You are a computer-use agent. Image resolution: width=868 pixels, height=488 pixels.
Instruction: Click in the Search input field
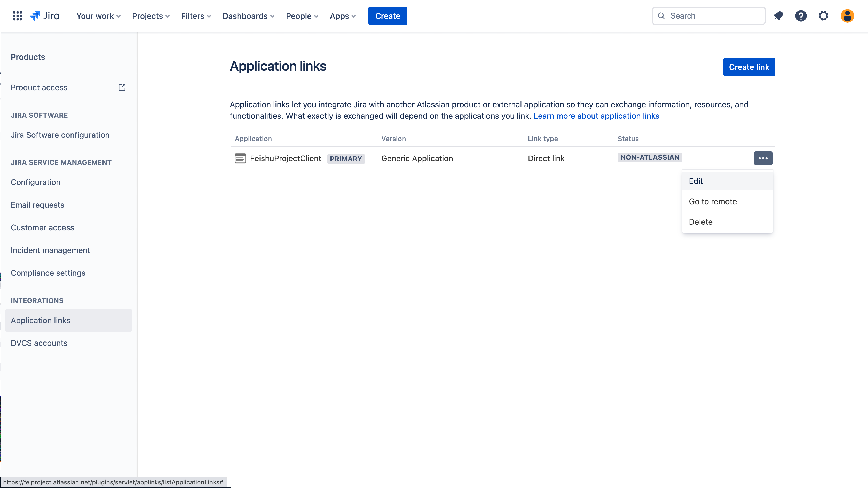point(709,16)
